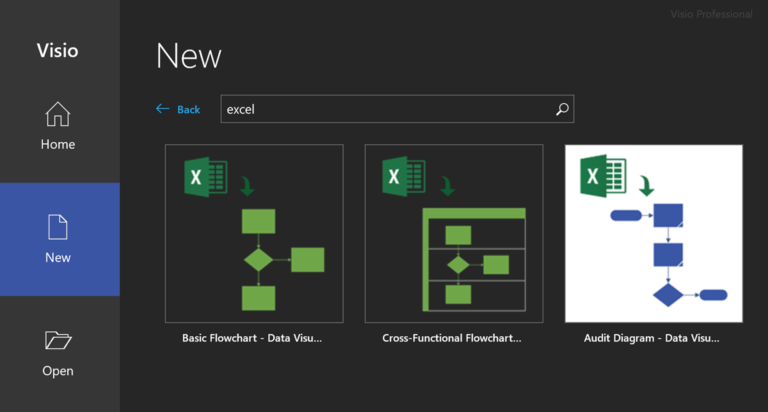
Task: Click the Home house icon
Action: (x=58, y=115)
